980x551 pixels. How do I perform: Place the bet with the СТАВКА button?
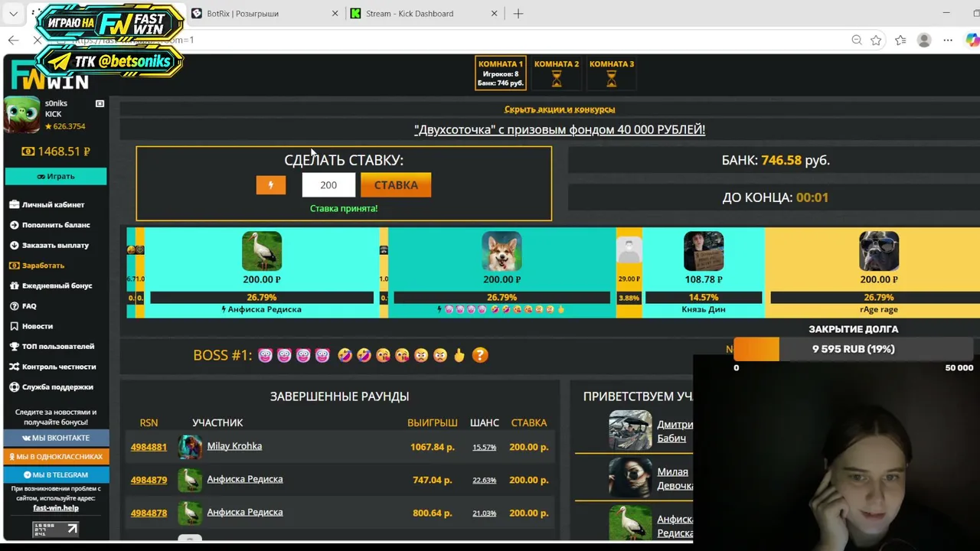tap(396, 185)
